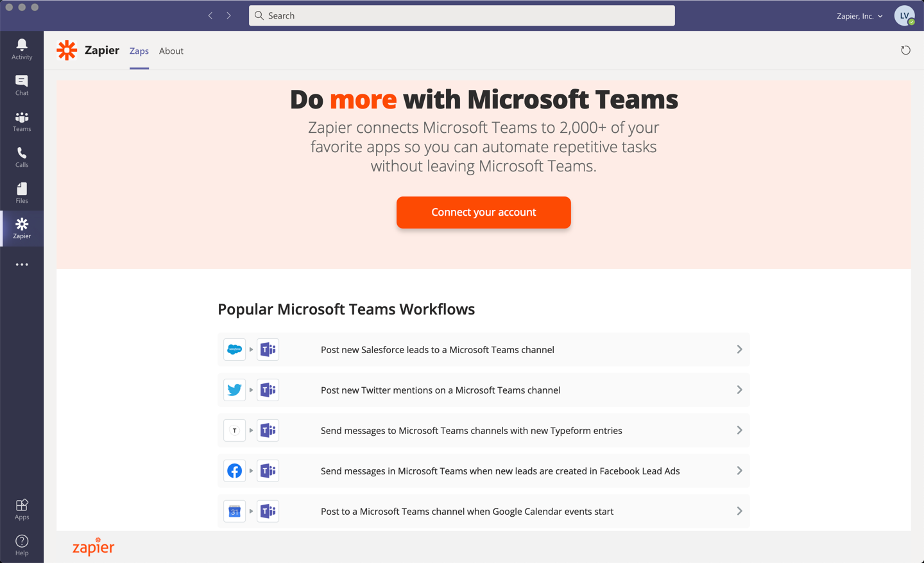This screenshot has width=924, height=563.
Task: Navigate back with the left arrow
Action: tap(210, 15)
